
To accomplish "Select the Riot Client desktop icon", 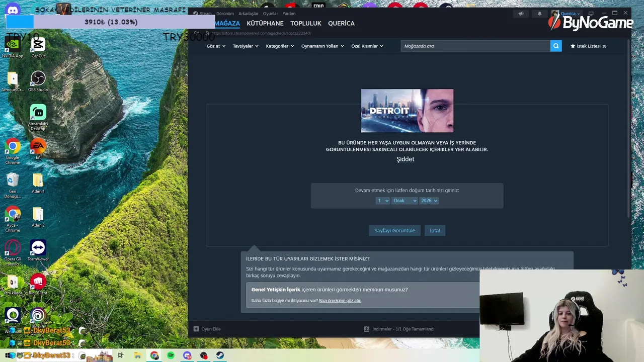I will tap(38, 284).
